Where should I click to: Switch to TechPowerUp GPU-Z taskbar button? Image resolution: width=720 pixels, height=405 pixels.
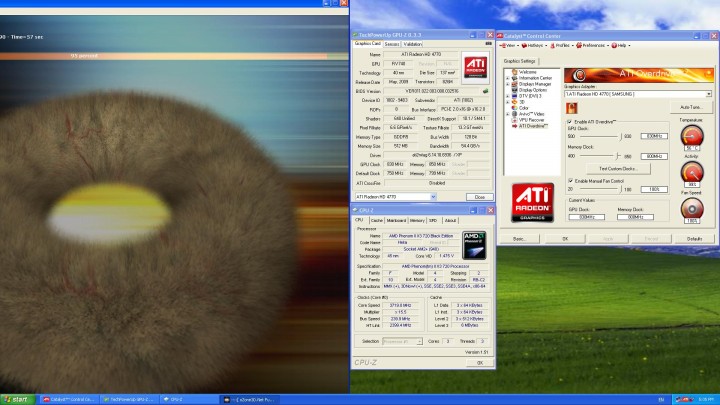130,399
